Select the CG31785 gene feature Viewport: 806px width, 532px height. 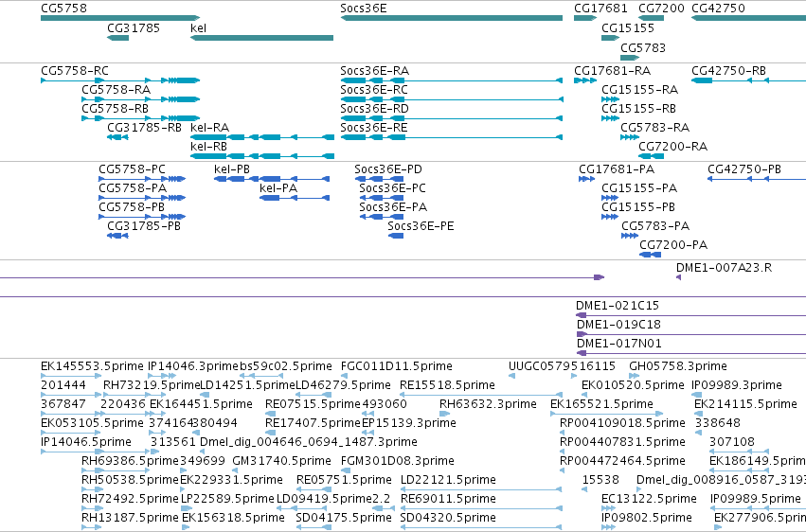[x=117, y=38]
